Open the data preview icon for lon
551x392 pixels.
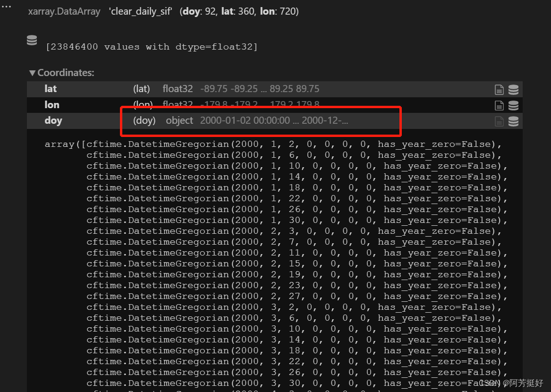click(x=513, y=105)
